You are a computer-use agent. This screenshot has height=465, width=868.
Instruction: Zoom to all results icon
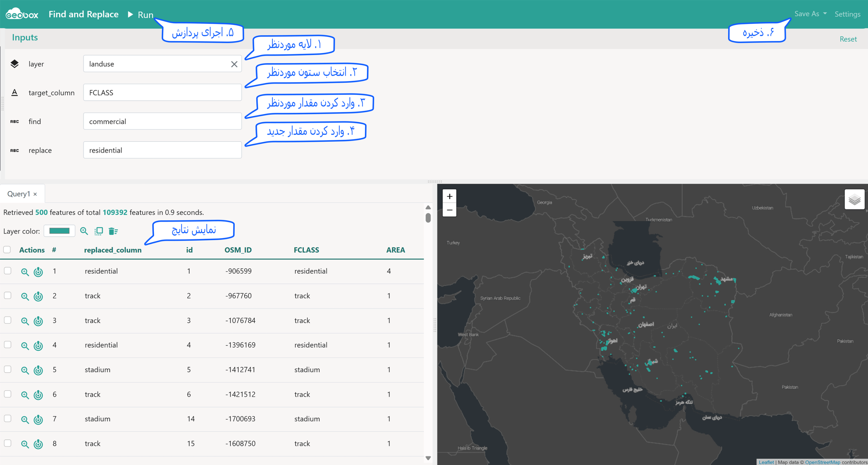click(x=84, y=231)
